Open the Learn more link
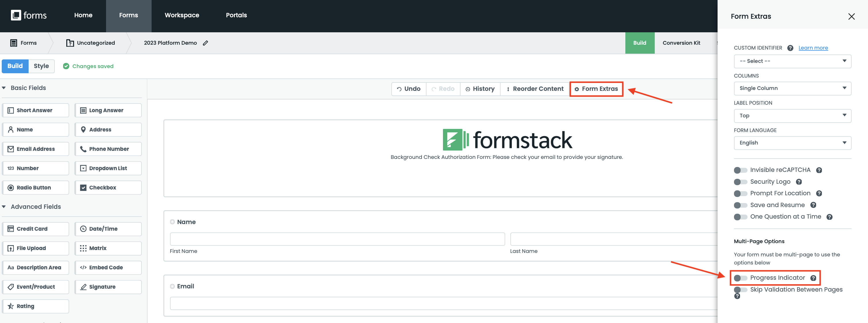 click(813, 48)
